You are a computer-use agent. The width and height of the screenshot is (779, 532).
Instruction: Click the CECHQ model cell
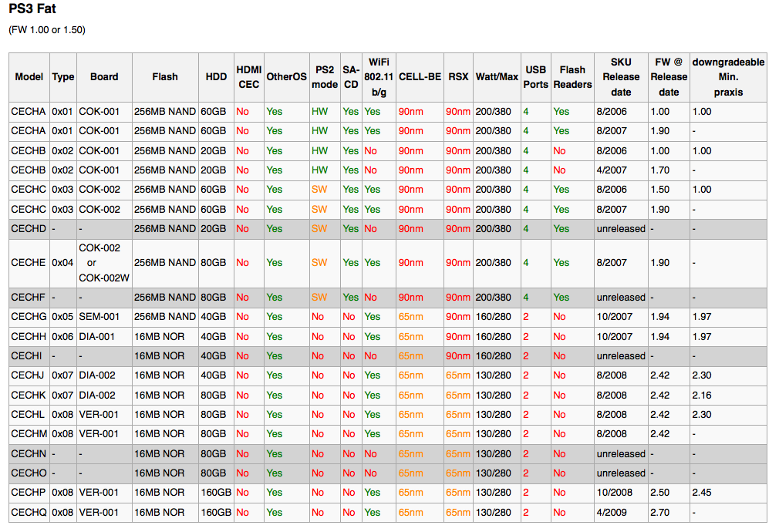[29, 513]
